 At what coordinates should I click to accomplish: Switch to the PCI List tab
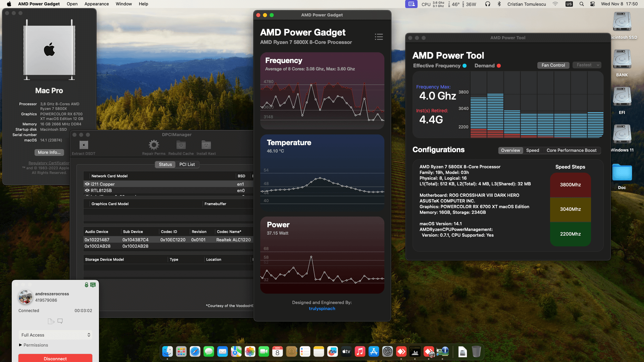tap(187, 164)
